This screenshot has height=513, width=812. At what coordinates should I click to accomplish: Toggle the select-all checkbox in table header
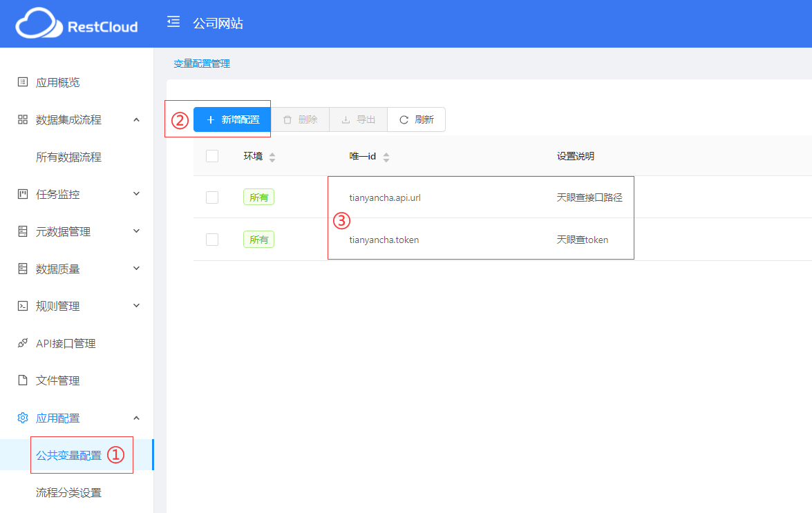click(x=212, y=156)
